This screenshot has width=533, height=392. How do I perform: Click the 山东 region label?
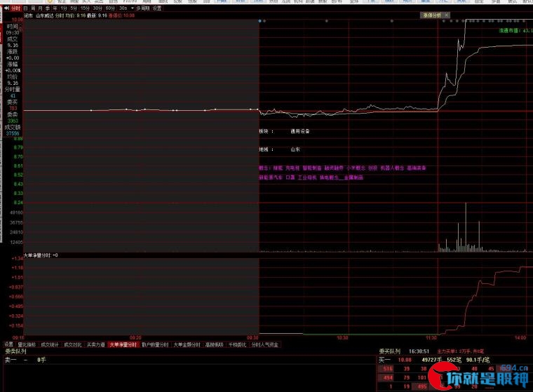coord(295,149)
